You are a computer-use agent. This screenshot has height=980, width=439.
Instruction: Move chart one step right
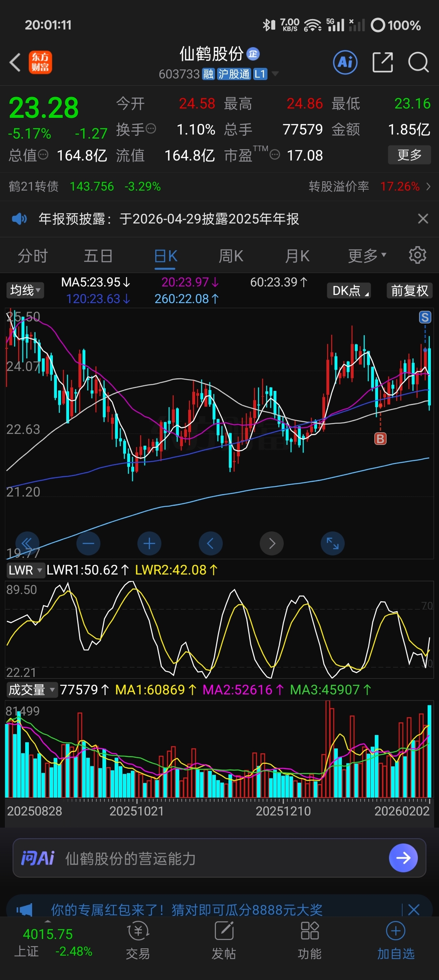pos(272,543)
